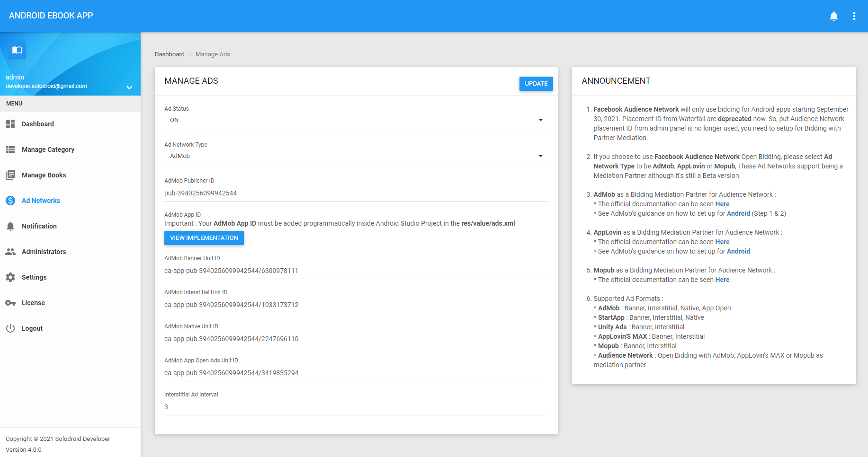Click the View Implementation button
868x457 pixels.
tap(204, 238)
